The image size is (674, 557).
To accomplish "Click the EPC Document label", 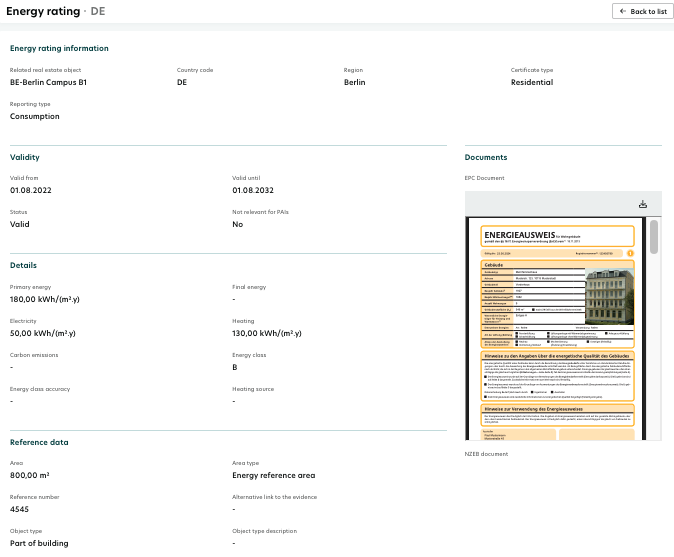I will pyautogui.click(x=484, y=178).
